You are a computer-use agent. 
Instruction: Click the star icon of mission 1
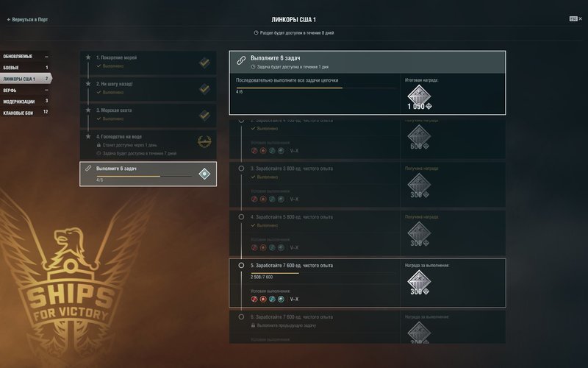click(88, 57)
